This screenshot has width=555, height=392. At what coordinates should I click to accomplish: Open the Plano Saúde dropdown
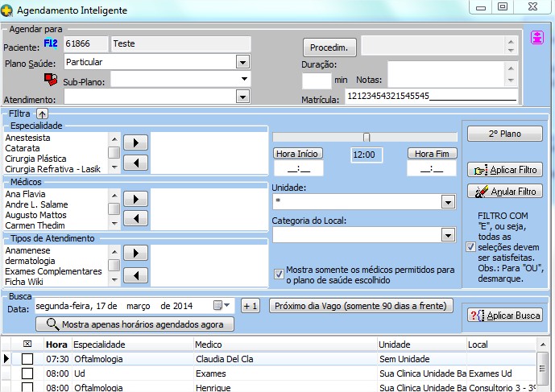pyautogui.click(x=242, y=62)
